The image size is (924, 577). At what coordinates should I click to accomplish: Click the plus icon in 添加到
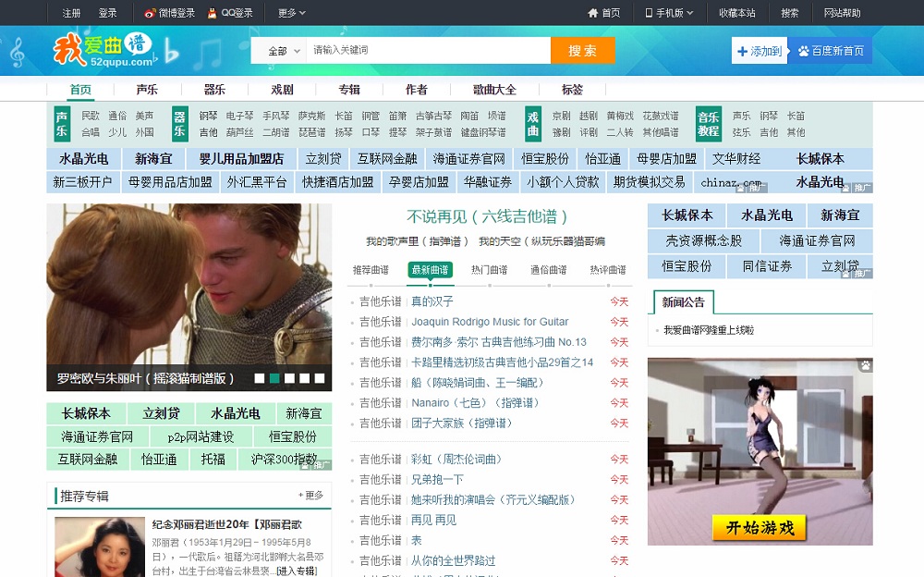point(743,52)
